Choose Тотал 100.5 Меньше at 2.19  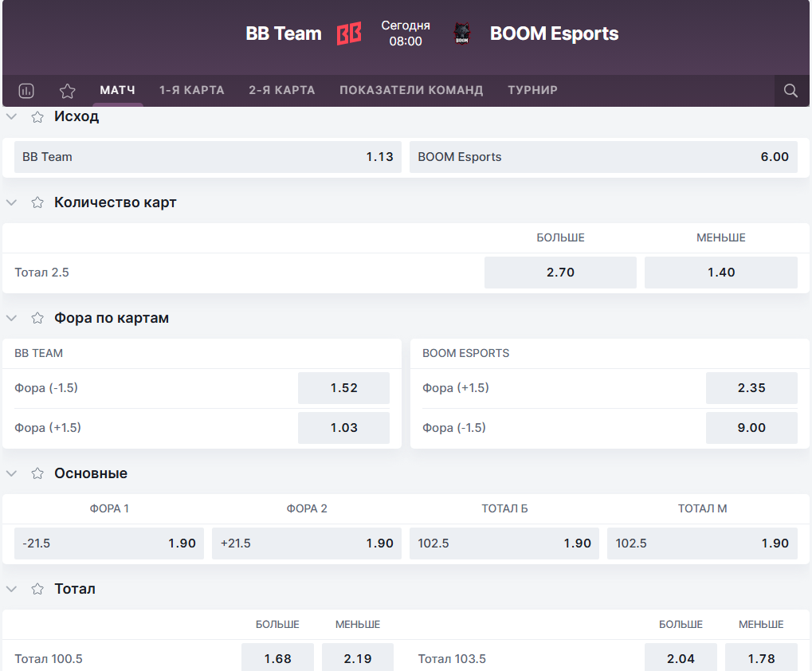click(358, 657)
